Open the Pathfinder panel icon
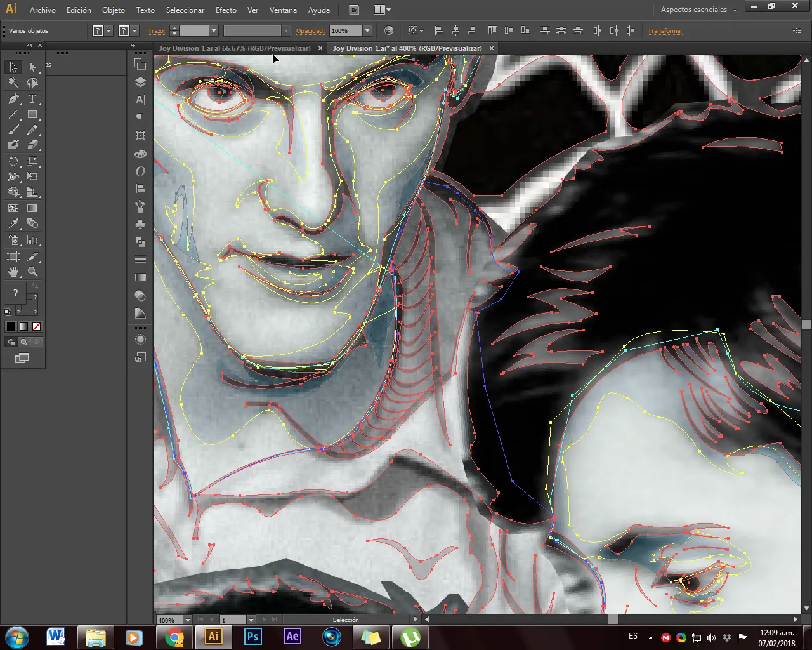This screenshot has width=812, height=650. click(140, 242)
